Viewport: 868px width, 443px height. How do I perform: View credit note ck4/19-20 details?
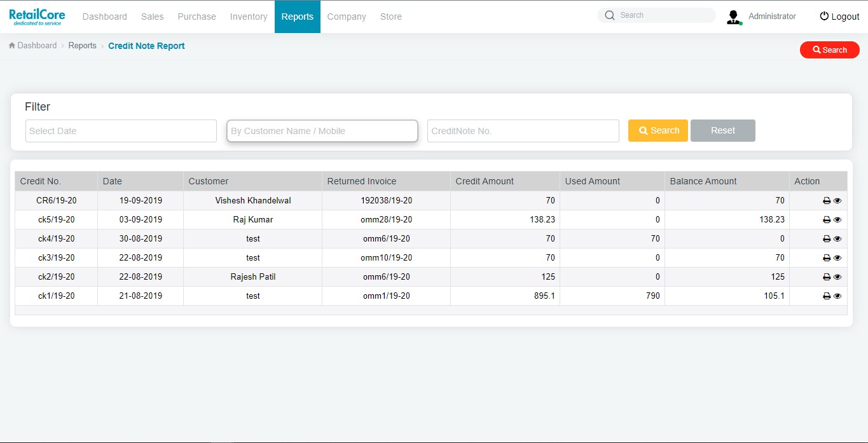[837, 239]
